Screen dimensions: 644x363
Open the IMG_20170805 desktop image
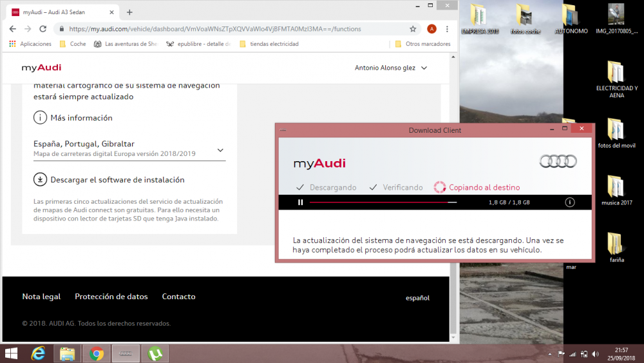pyautogui.click(x=616, y=19)
